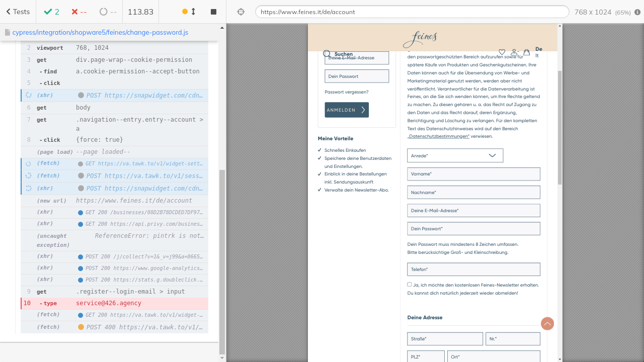Open the selector playground crosshair

241,12
